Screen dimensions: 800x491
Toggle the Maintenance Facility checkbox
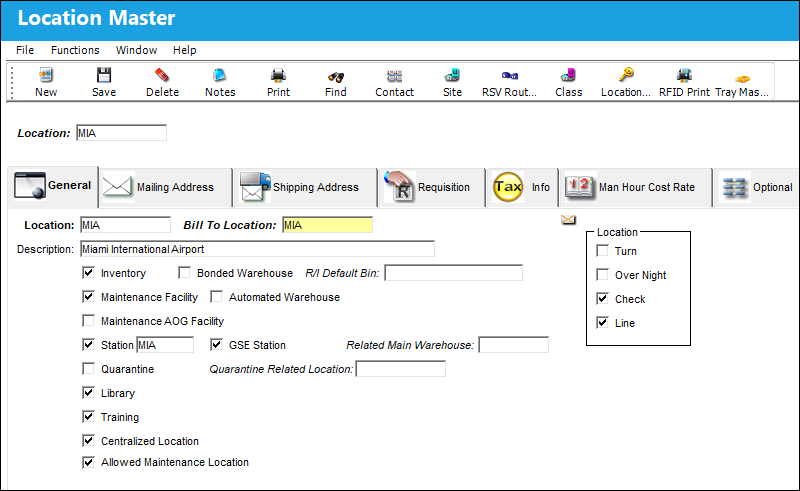point(88,297)
